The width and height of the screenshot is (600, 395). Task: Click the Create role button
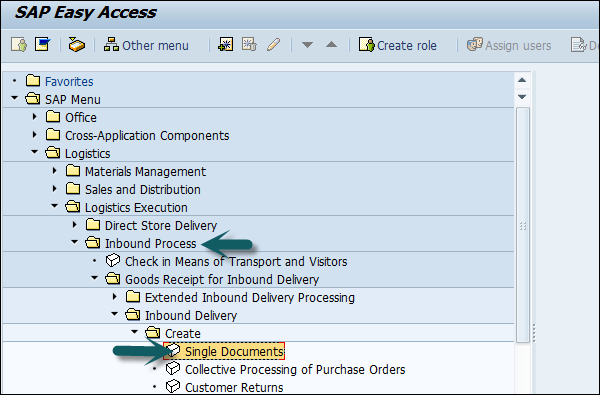click(398, 45)
